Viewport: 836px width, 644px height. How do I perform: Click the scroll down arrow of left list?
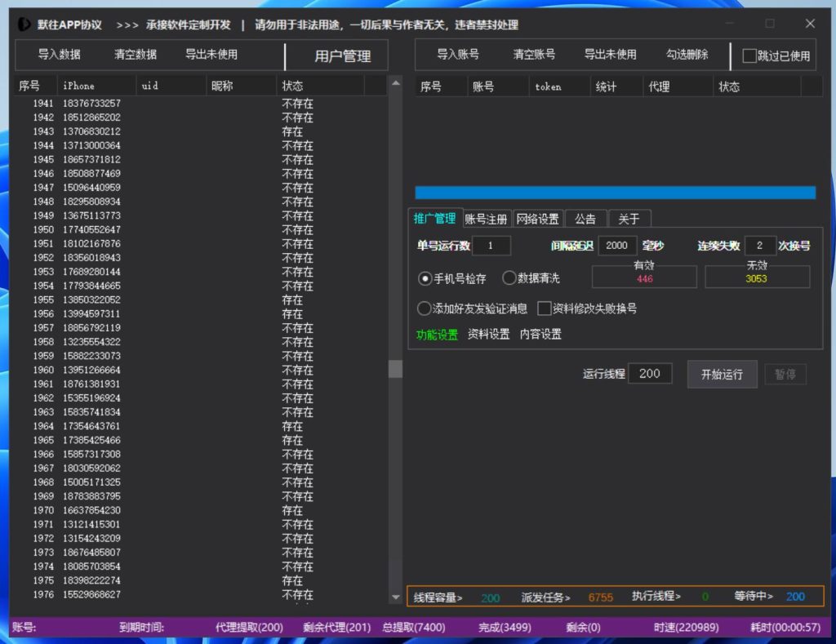tap(395, 598)
